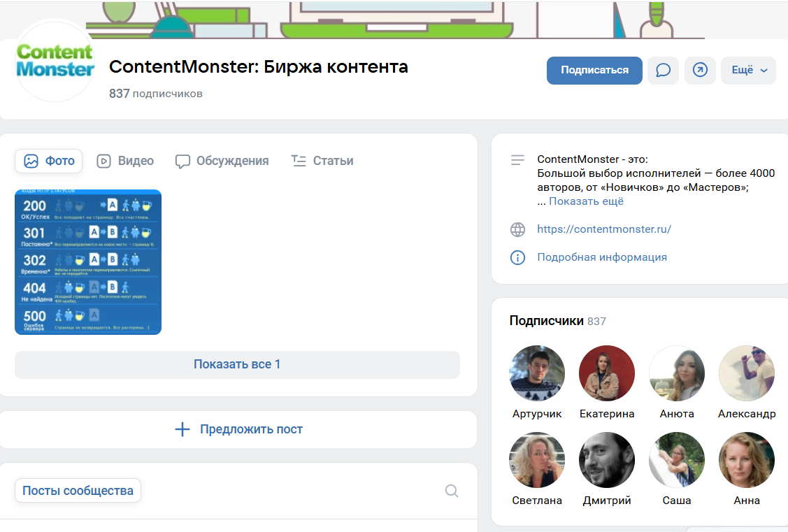Image resolution: width=788 pixels, height=532 pixels.
Task: Click the info icon beside Подробная информация
Action: (517, 257)
